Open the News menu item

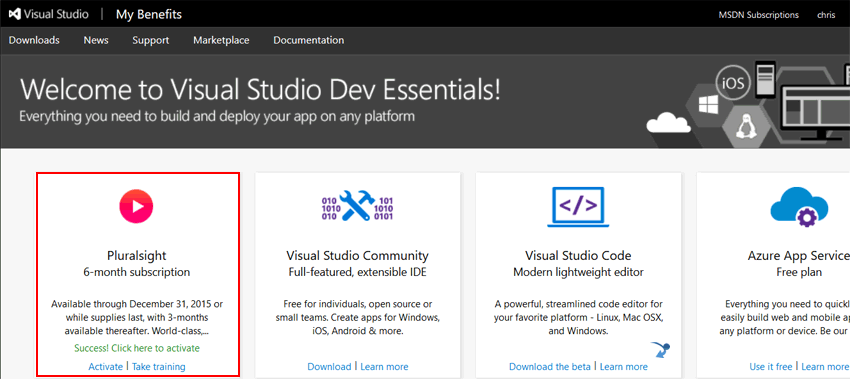96,40
